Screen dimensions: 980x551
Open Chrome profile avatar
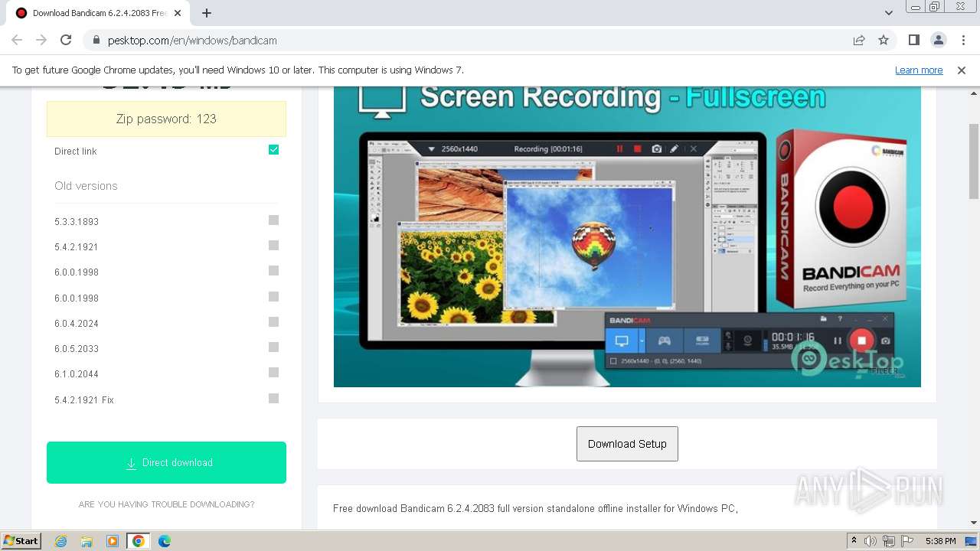pos(938,40)
